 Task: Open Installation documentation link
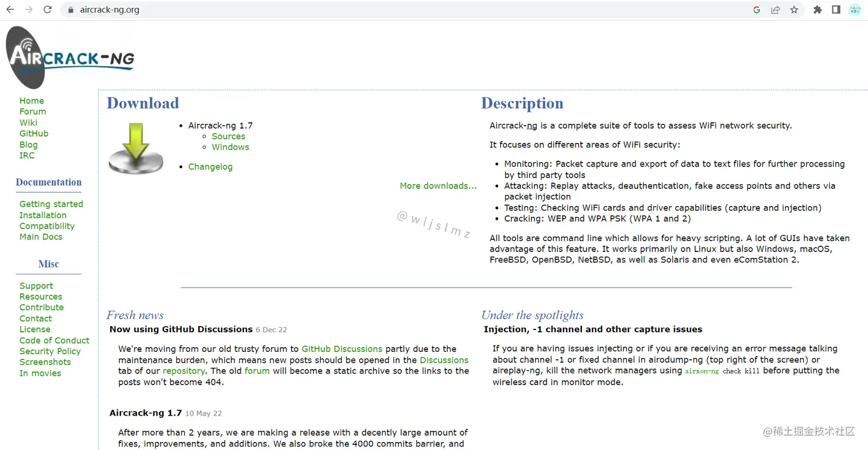point(43,215)
